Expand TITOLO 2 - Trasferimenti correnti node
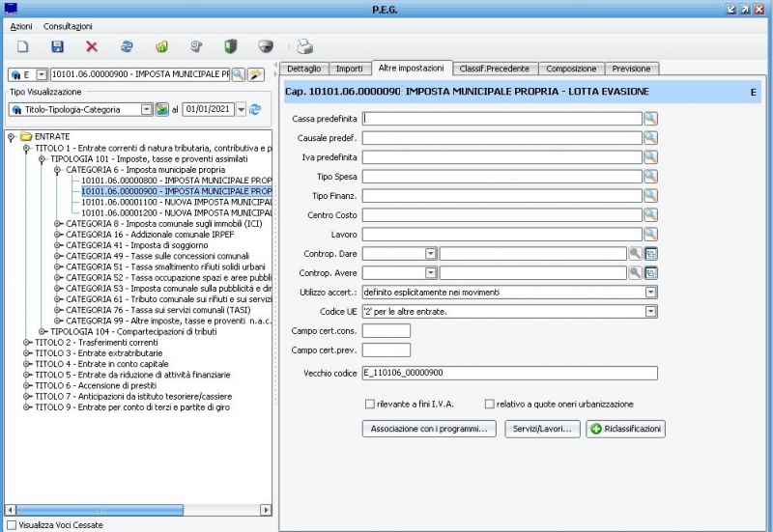 click(26, 342)
